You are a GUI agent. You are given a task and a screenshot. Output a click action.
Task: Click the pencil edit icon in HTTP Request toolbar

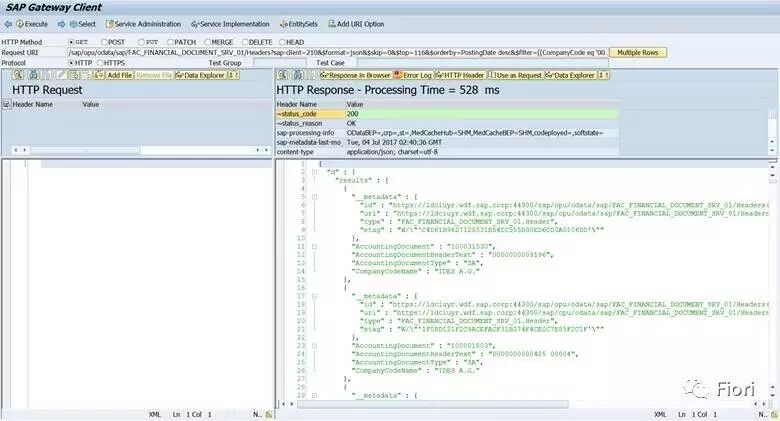(61, 75)
